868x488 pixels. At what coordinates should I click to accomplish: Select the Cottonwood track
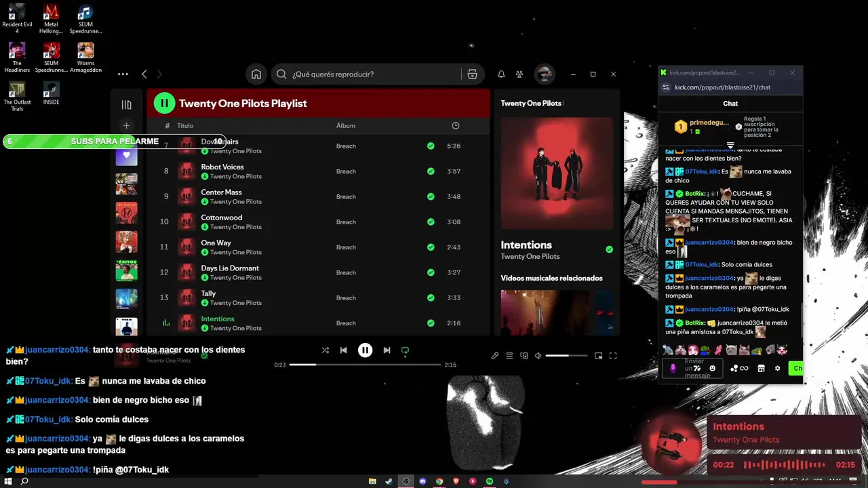click(x=222, y=218)
